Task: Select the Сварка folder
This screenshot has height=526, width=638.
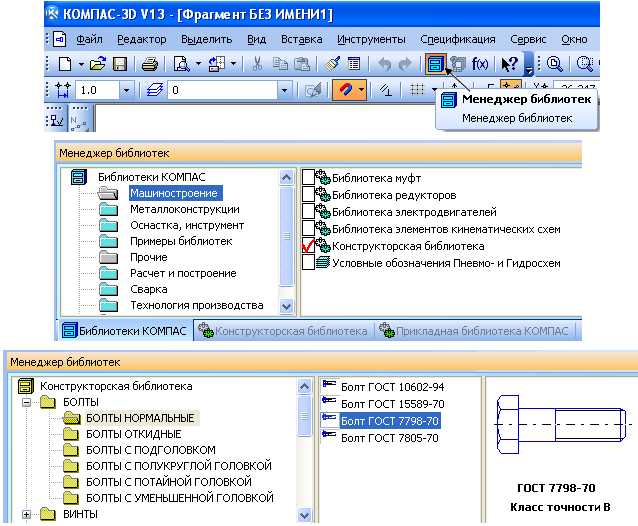Action: [x=149, y=289]
